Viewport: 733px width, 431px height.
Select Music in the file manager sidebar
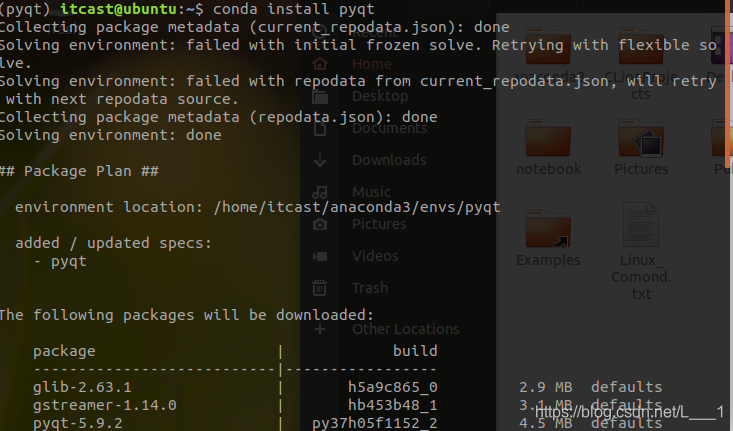pos(371,192)
